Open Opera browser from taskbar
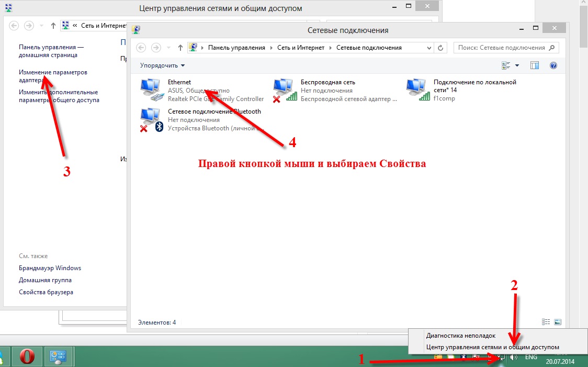This screenshot has height=367, width=588. [x=27, y=357]
